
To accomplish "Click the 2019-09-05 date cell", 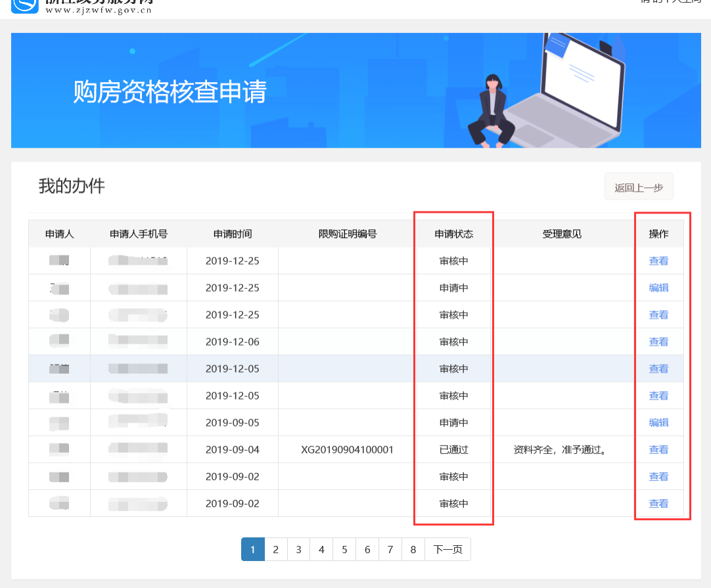I will (x=232, y=422).
